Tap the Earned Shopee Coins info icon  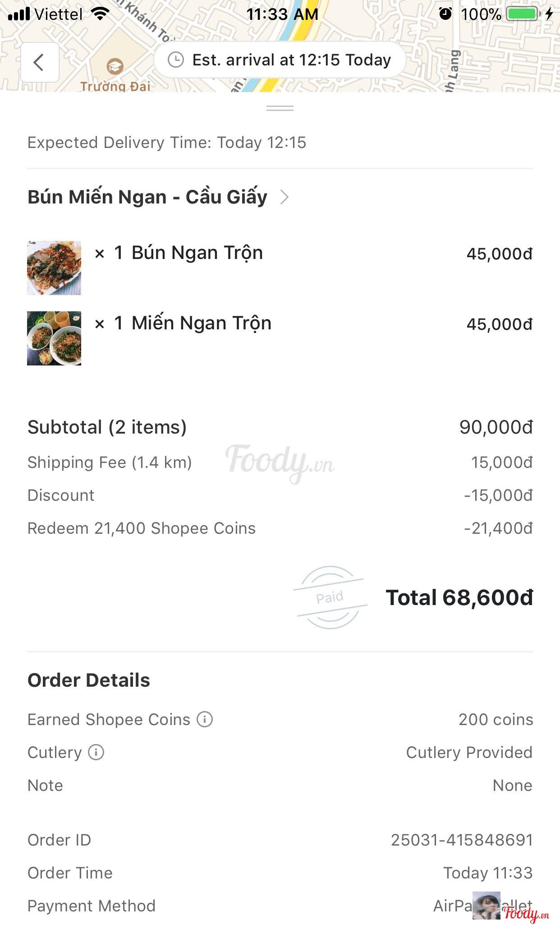(x=205, y=719)
